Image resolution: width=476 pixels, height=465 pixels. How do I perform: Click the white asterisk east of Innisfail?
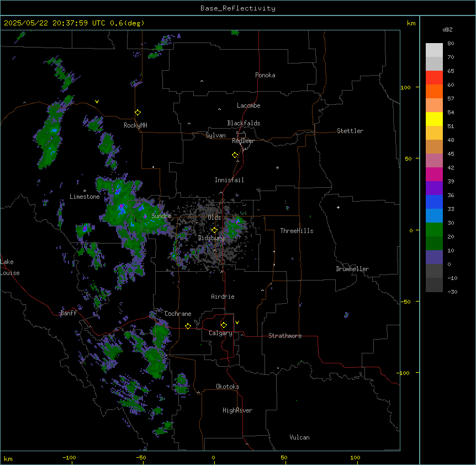[277, 167]
